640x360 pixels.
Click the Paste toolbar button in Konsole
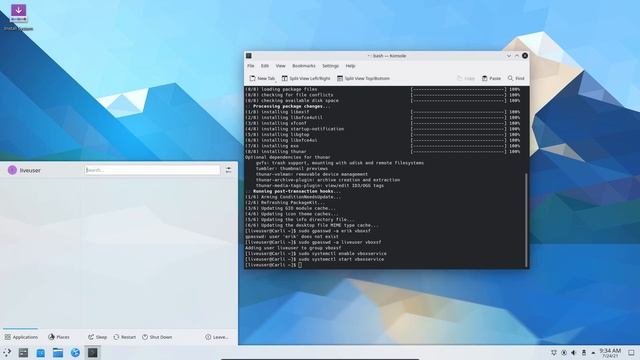(x=491, y=78)
